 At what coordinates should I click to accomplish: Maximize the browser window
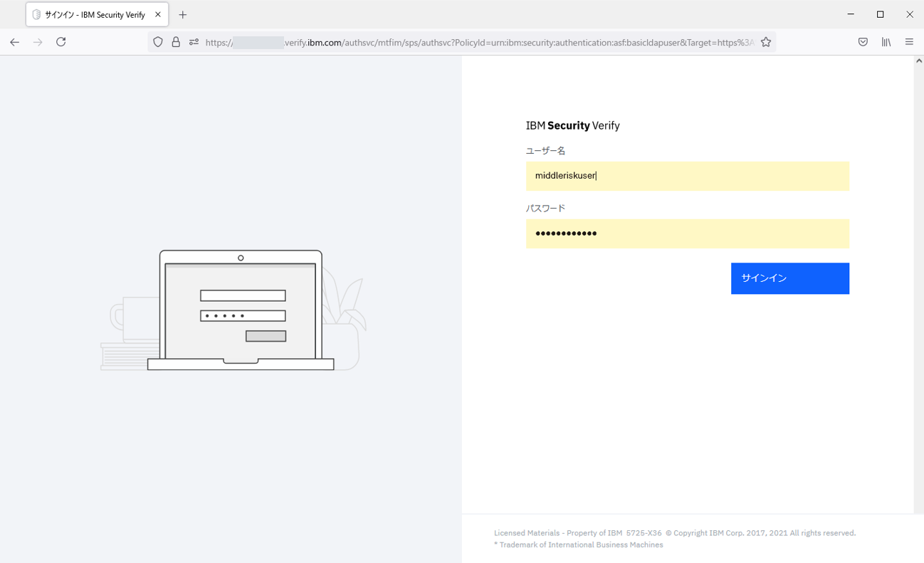[x=881, y=14]
